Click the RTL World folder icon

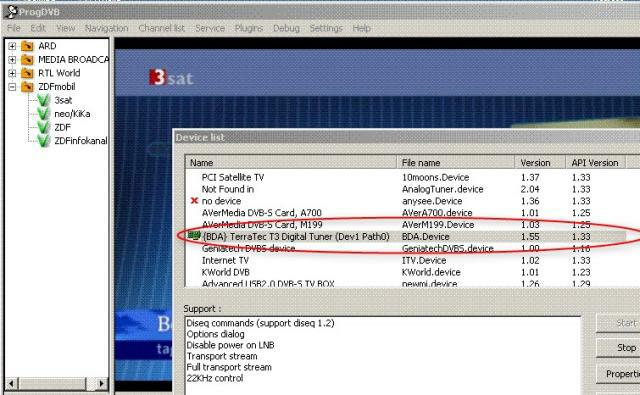click(27, 73)
